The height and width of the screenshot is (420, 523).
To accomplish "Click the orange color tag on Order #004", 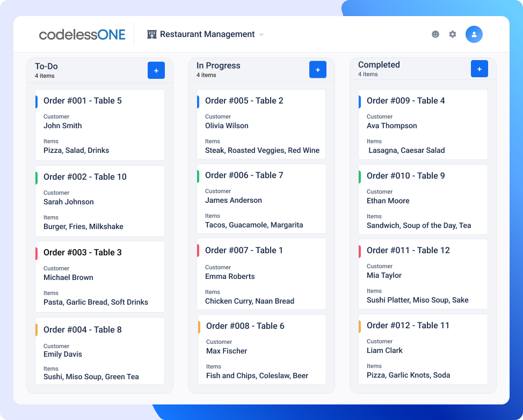I will 37,330.
